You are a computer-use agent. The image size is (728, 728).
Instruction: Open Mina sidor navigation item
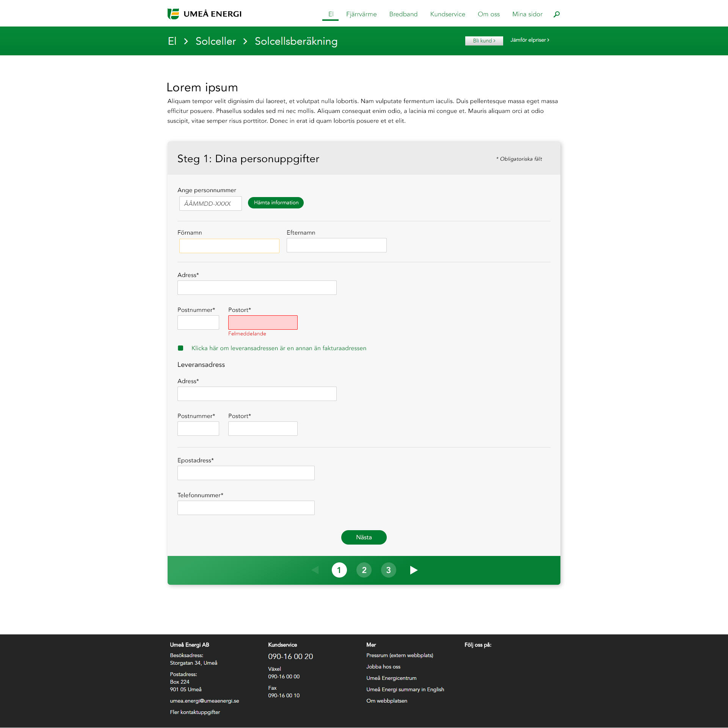click(x=527, y=14)
